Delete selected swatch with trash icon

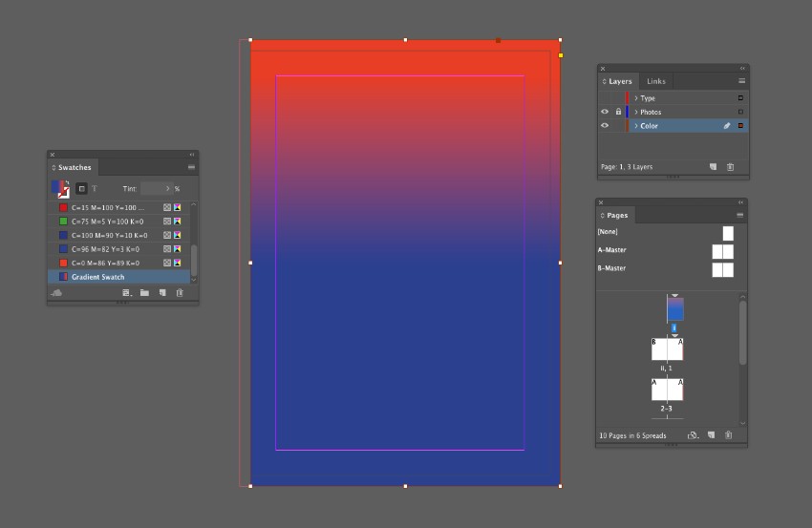180,293
